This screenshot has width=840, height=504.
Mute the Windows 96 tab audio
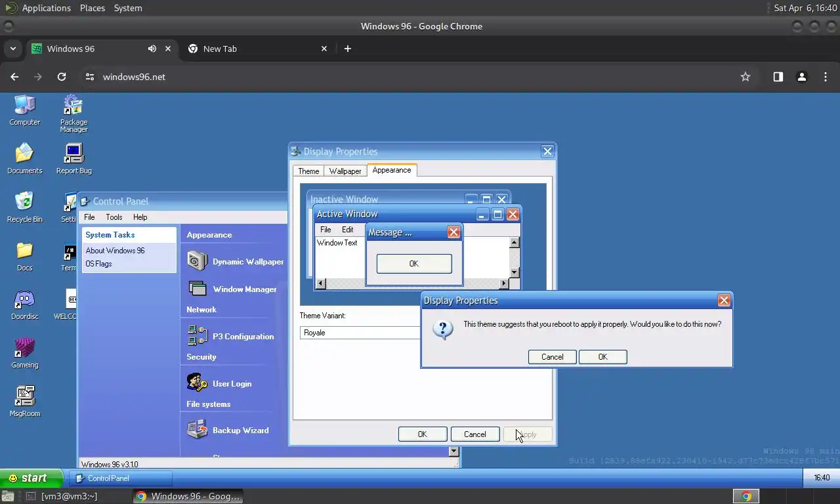(x=152, y=49)
